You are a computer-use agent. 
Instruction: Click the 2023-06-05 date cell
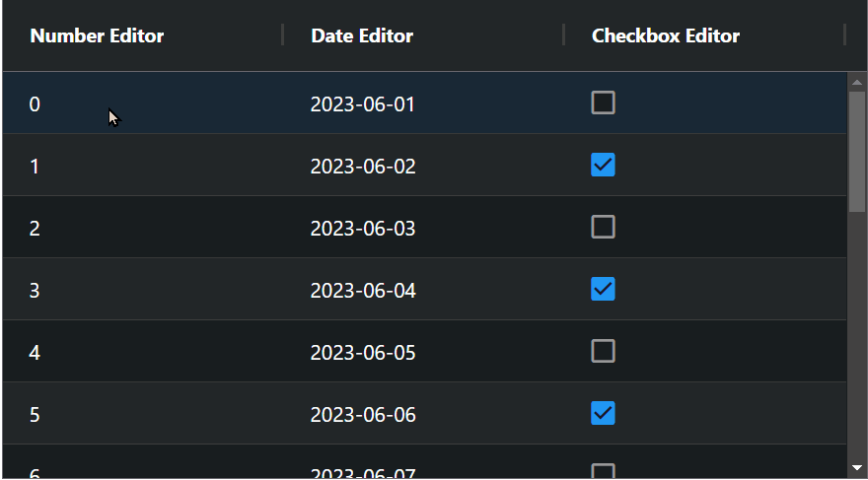click(363, 352)
